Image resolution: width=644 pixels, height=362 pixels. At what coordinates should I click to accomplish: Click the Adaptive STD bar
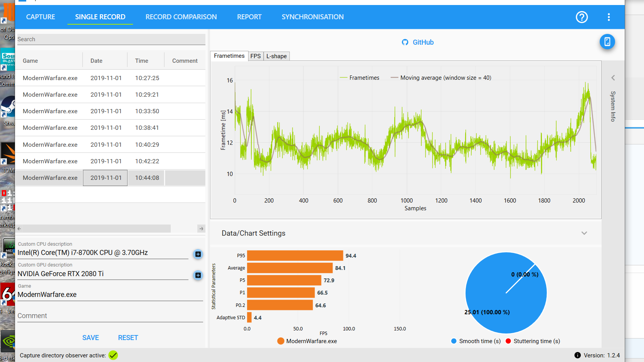point(249,317)
